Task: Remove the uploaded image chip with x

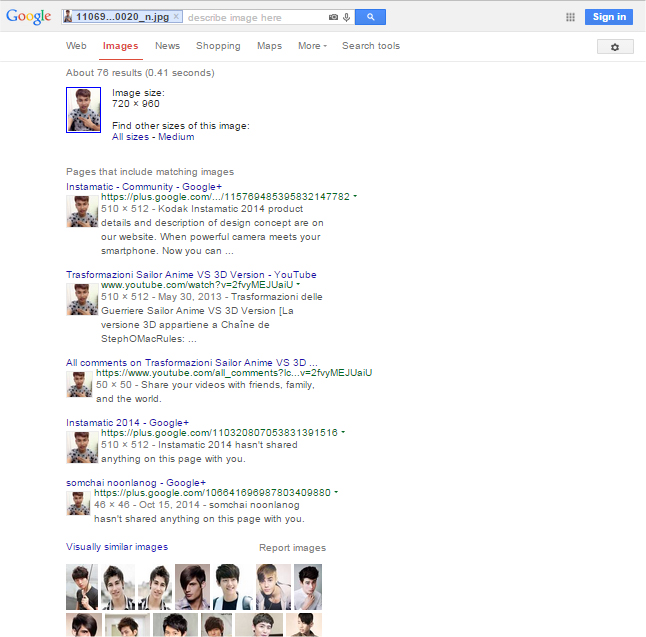Action: coord(176,16)
